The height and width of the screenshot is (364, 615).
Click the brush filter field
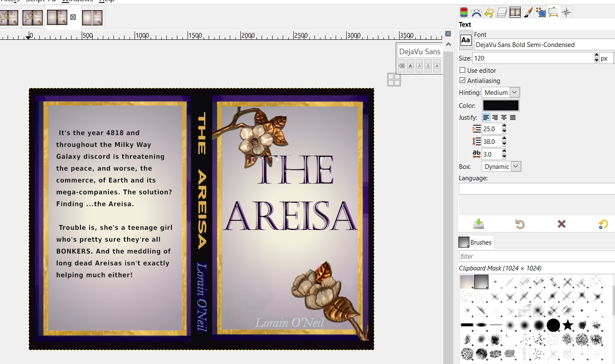coord(537,256)
